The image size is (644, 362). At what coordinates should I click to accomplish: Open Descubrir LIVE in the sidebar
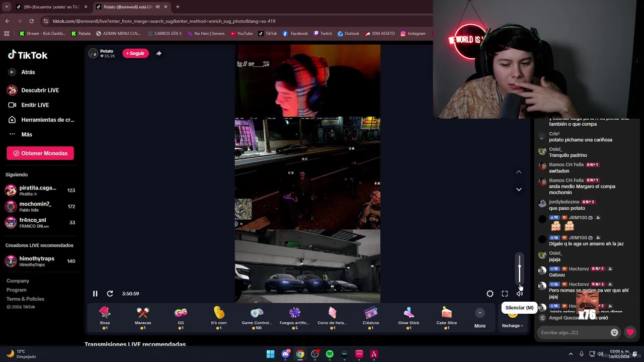tap(33, 90)
